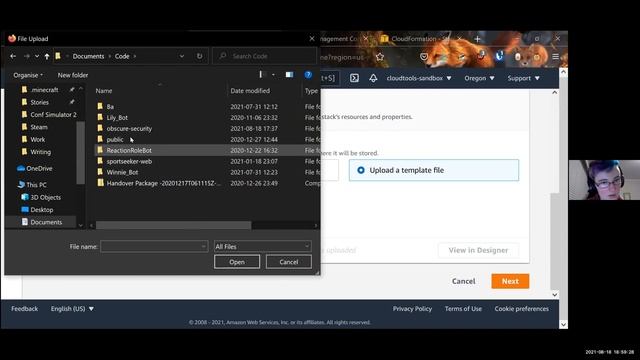The height and width of the screenshot is (360, 640).
Task: Open Conf Simulator 2 in sidebar
Action: [53, 115]
